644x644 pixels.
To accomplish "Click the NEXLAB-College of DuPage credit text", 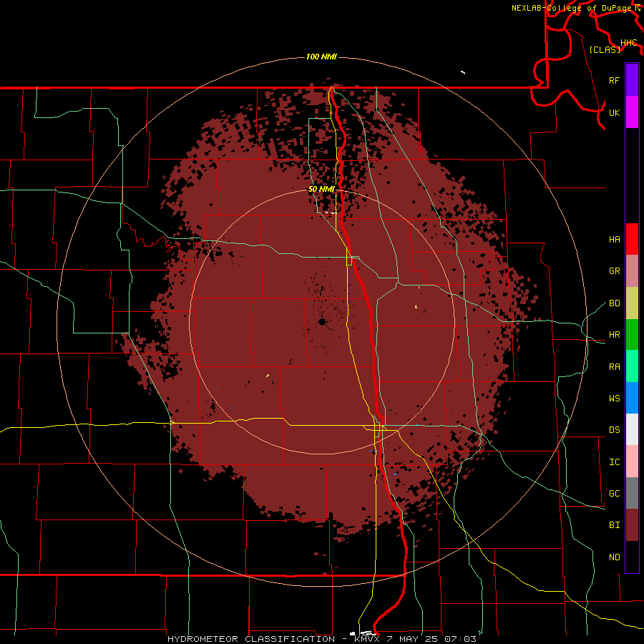I will [572, 8].
